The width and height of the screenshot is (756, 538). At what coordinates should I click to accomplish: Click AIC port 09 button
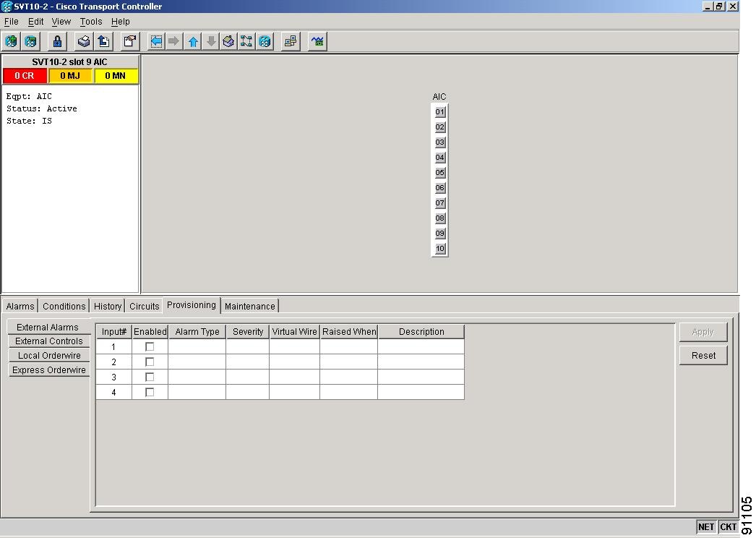[439, 234]
